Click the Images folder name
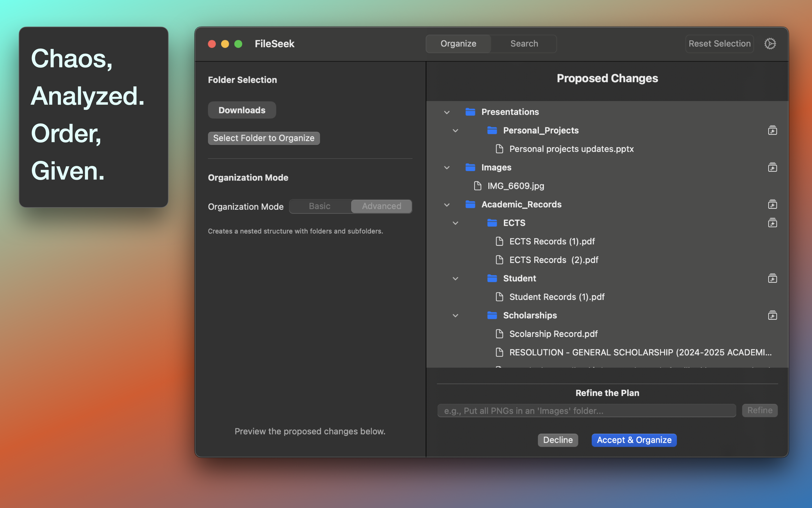812x508 pixels. coord(496,167)
